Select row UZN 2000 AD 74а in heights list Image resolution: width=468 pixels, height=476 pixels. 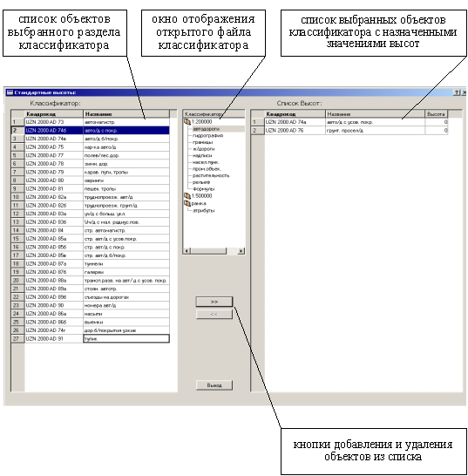(349, 122)
